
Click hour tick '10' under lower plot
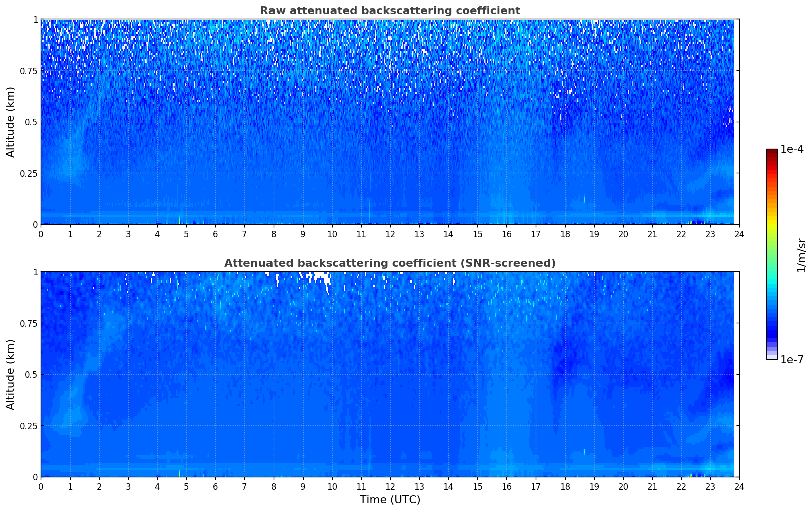tap(332, 486)
